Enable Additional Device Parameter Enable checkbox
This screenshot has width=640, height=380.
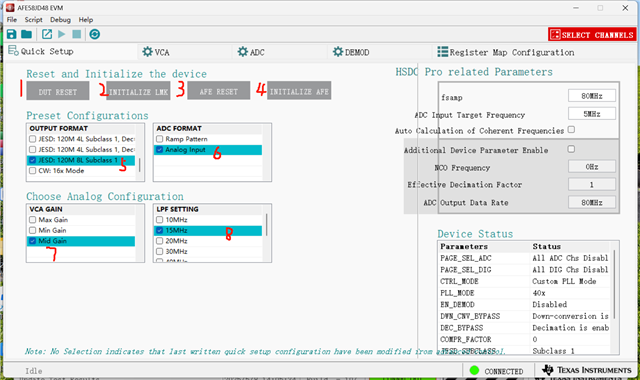click(x=571, y=149)
